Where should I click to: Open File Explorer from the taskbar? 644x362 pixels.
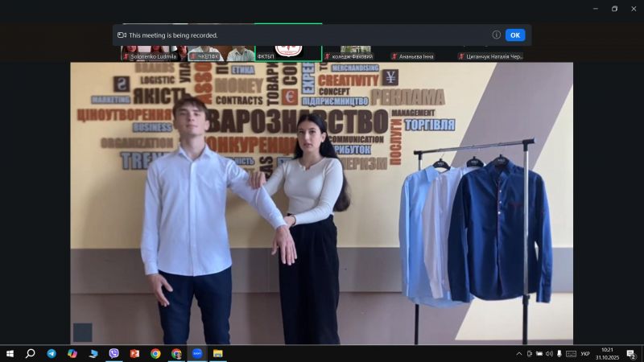click(217, 353)
